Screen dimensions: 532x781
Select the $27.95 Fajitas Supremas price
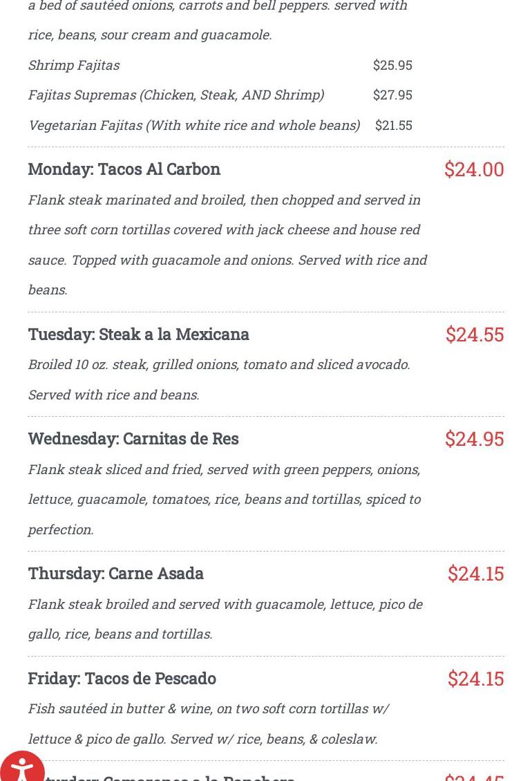[392, 95]
